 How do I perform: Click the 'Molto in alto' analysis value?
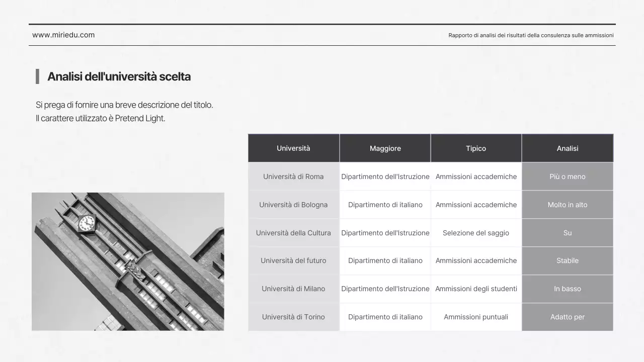point(568,205)
